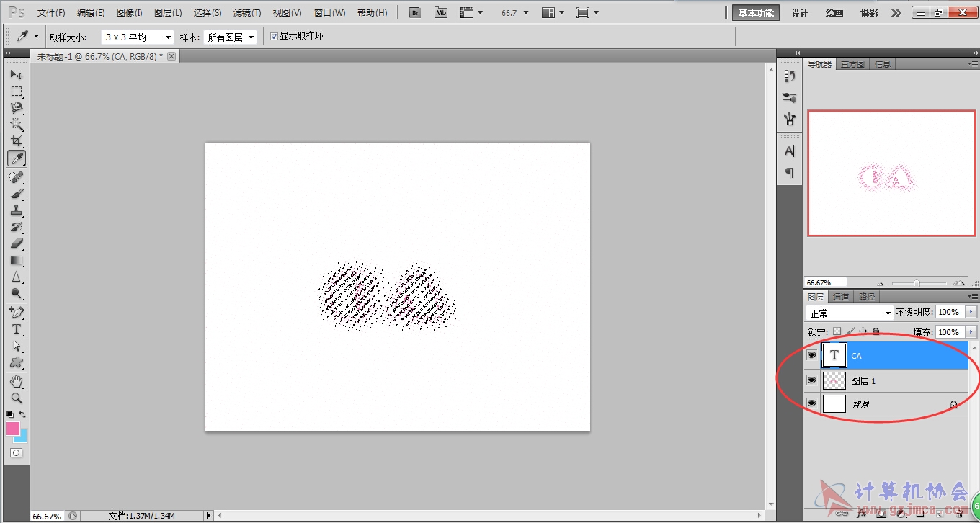Open the 窗口(W) menu

[x=330, y=13]
